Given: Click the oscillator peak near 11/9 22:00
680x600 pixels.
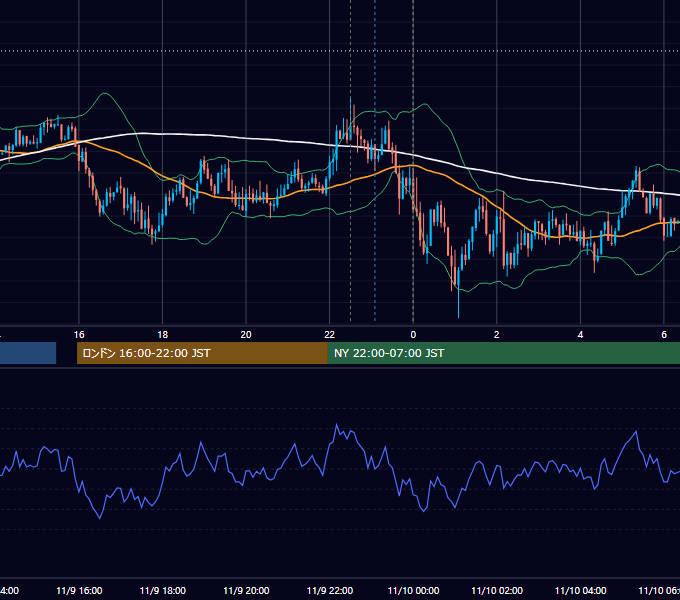Looking at the screenshot, I should (x=337, y=424).
